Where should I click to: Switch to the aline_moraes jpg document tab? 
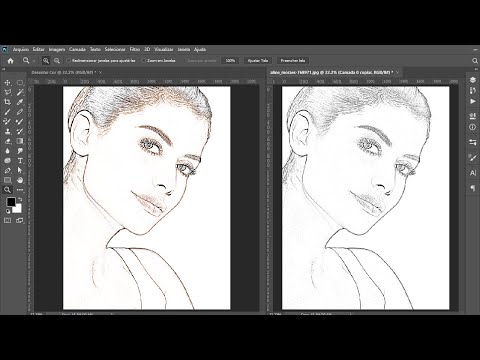tap(332, 72)
